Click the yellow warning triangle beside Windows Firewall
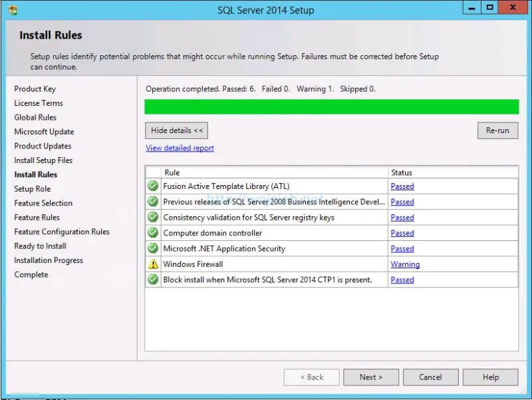Screen dimensions: 532x400 click(153, 264)
